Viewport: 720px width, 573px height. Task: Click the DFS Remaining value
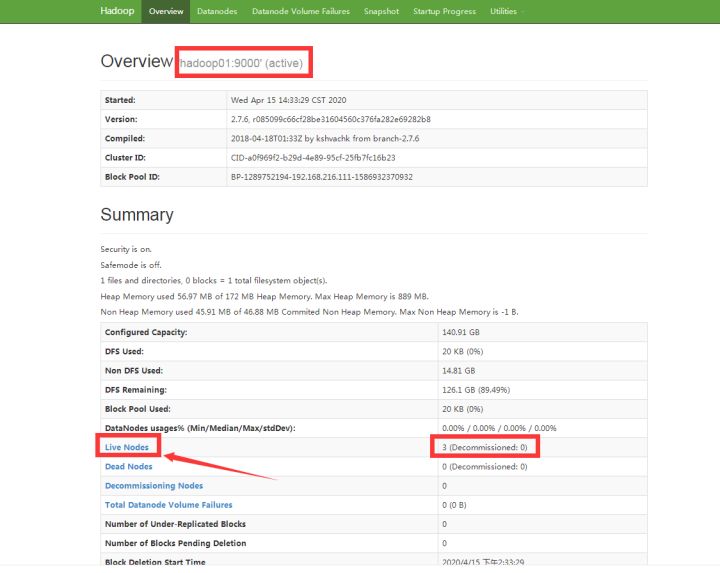coord(476,390)
